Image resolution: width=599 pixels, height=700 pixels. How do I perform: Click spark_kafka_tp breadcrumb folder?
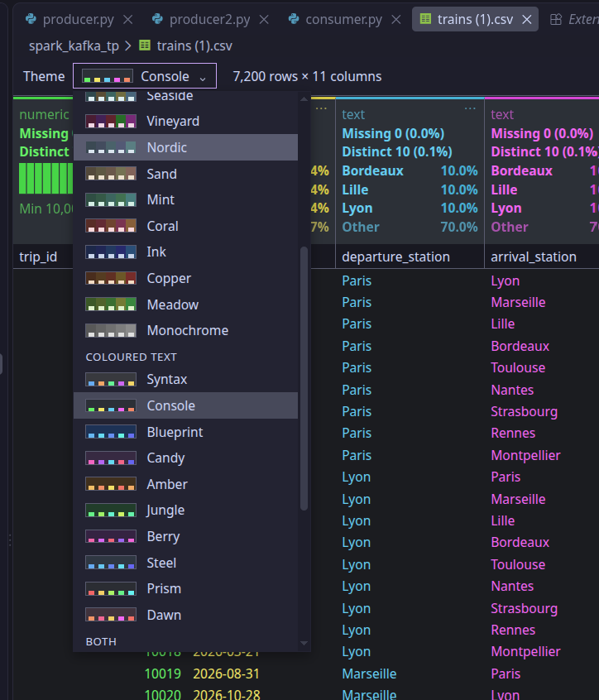pyautogui.click(x=74, y=46)
